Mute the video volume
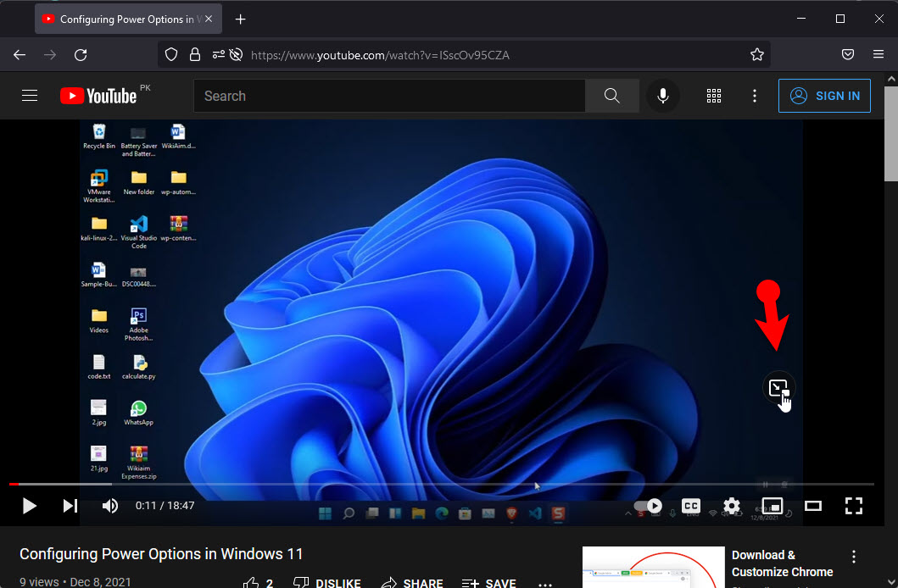The height and width of the screenshot is (588, 898). 110,506
